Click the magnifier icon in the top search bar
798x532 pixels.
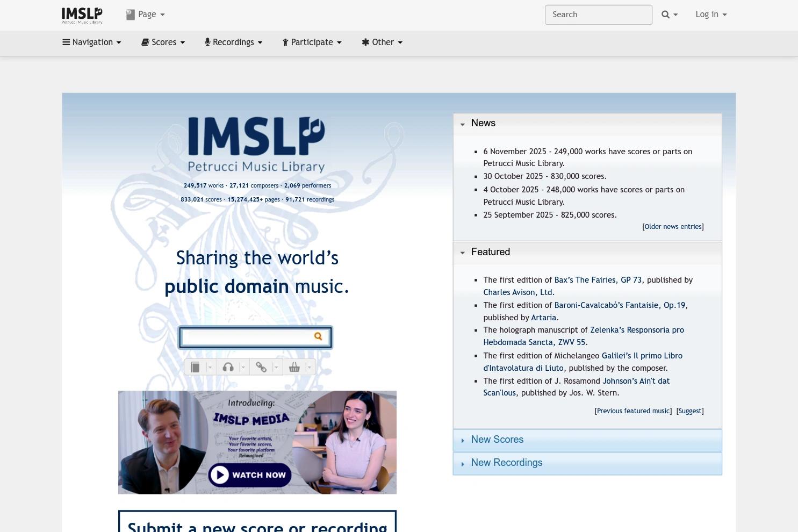click(665, 15)
